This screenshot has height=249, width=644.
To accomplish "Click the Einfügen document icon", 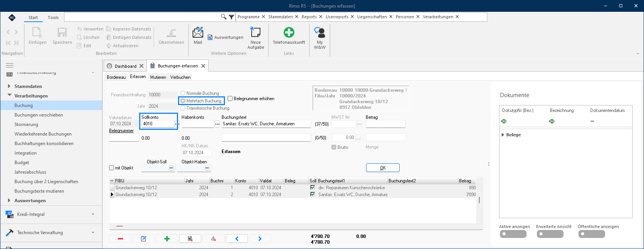I will (37, 32).
